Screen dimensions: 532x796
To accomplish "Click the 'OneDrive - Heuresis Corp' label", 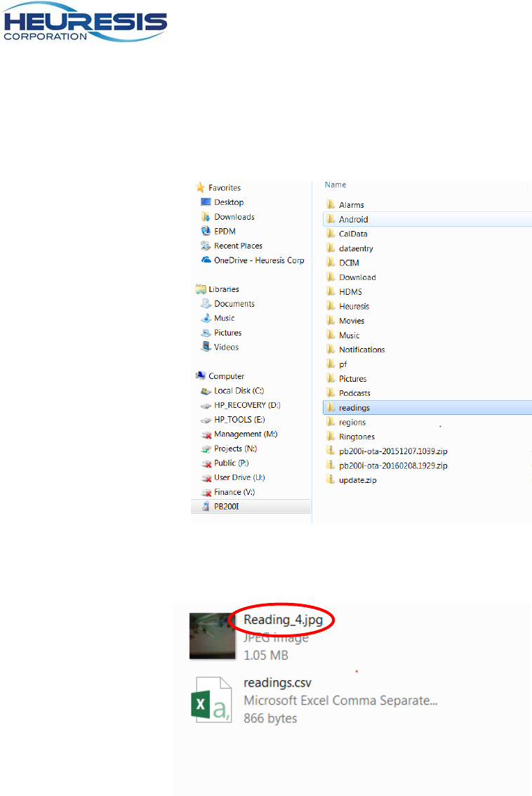I will [259, 260].
